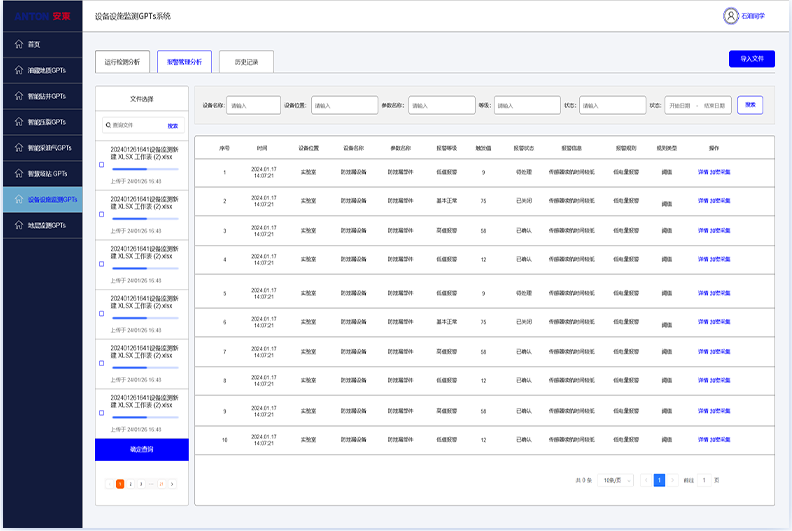Image resolution: width=792 pixels, height=531 pixels.
Task: Click 报警等级 column header
Action: (447, 148)
